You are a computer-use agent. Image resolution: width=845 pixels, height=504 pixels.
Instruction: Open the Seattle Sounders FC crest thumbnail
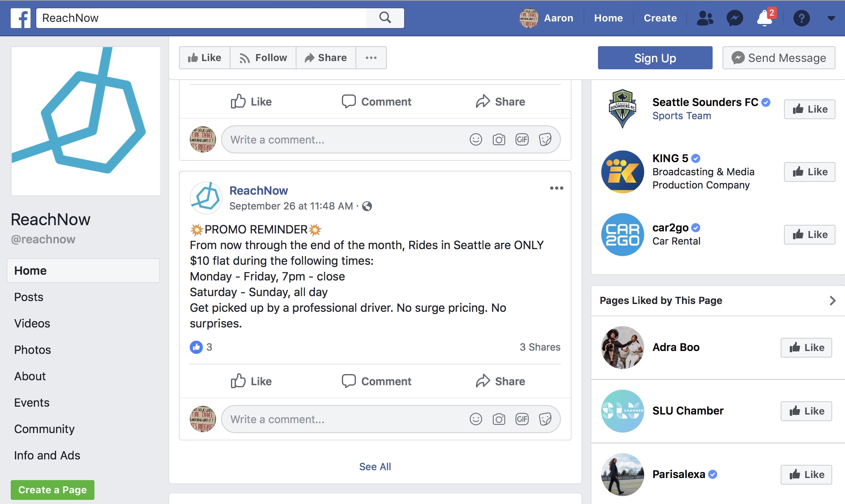click(622, 109)
